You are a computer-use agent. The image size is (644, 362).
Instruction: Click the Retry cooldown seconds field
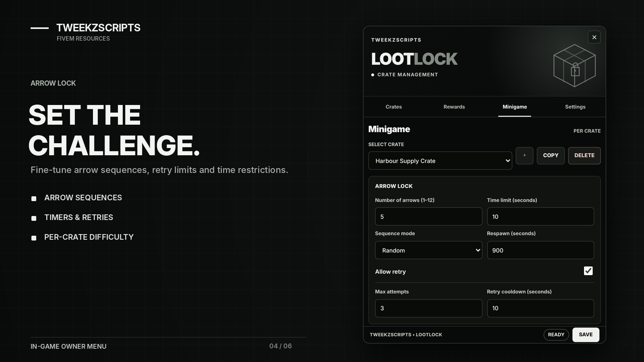[x=541, y=308]
